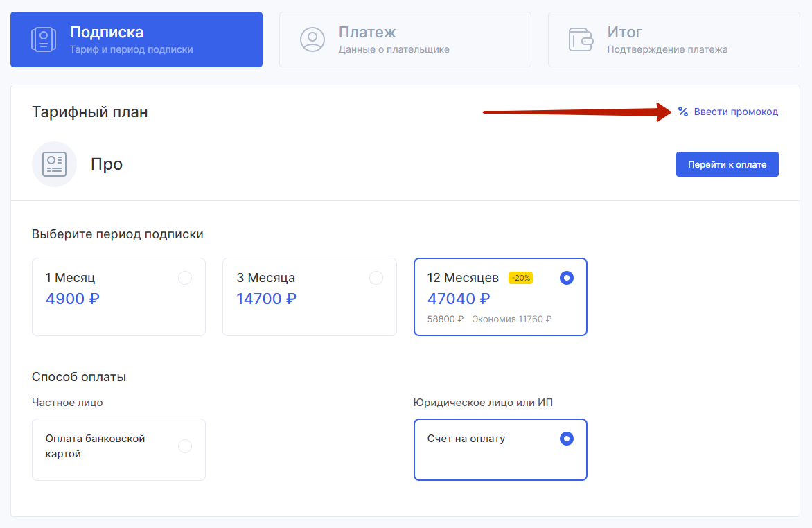The height and width of the screenshot is (528, 812).
Task: Click the 1 Месяц label
Action: pos(71,278)
